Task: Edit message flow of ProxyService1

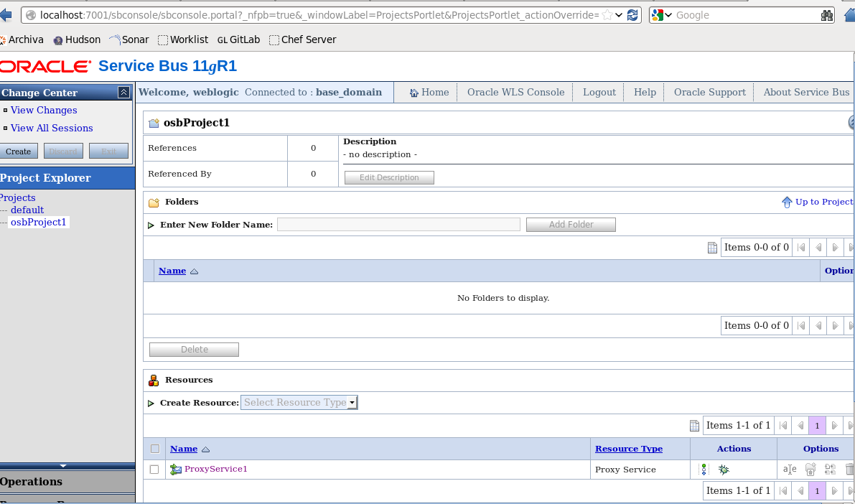Action: tap(704, 470)
